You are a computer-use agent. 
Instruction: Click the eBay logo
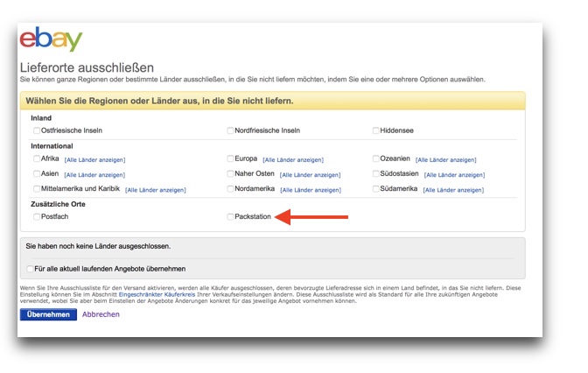pos(51,39)
